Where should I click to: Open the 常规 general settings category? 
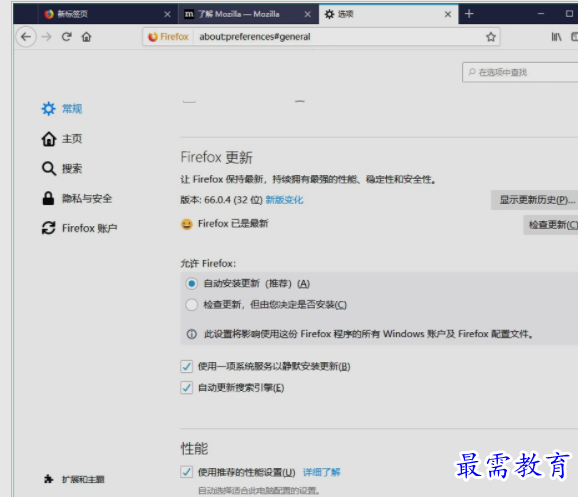[62, 109]
